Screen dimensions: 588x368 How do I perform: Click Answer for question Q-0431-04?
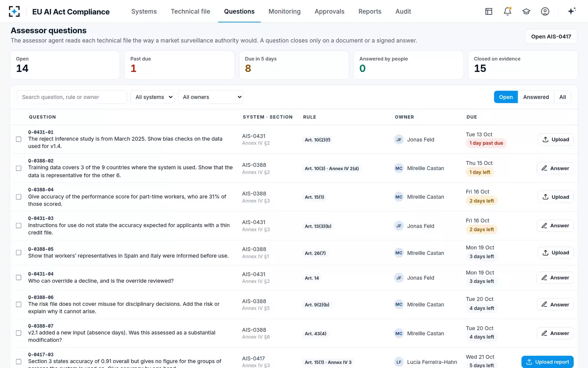555,278
